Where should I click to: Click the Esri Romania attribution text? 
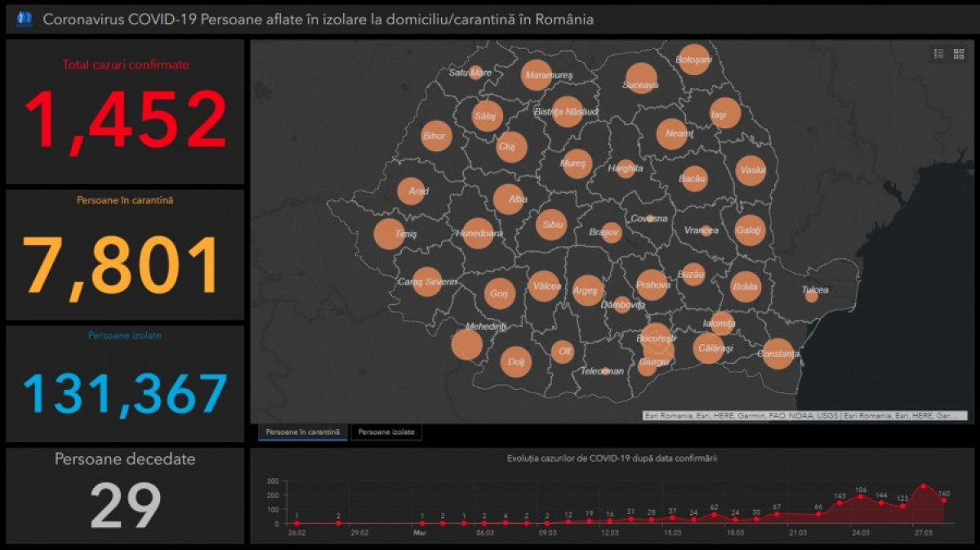pyautogui.click(x=804, y=416)
